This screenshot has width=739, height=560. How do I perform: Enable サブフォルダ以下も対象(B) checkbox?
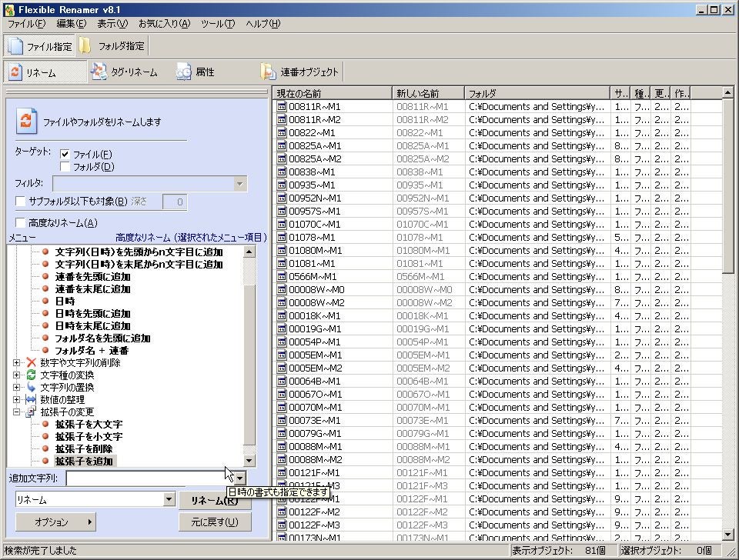pos(20,201)
